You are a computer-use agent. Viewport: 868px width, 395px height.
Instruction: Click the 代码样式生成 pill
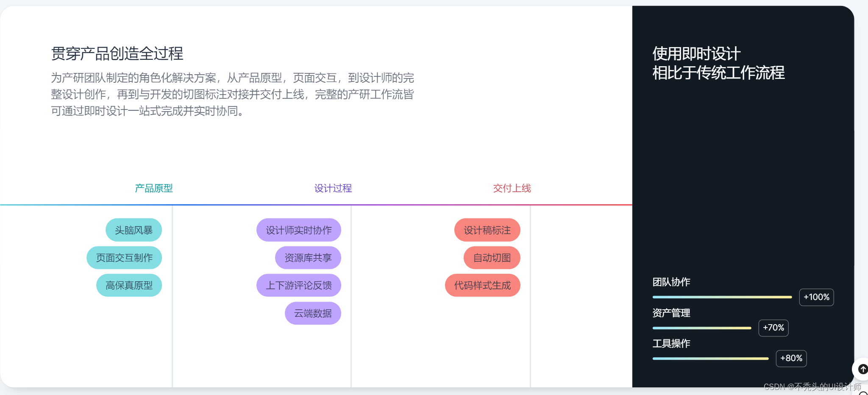[483, 285]
